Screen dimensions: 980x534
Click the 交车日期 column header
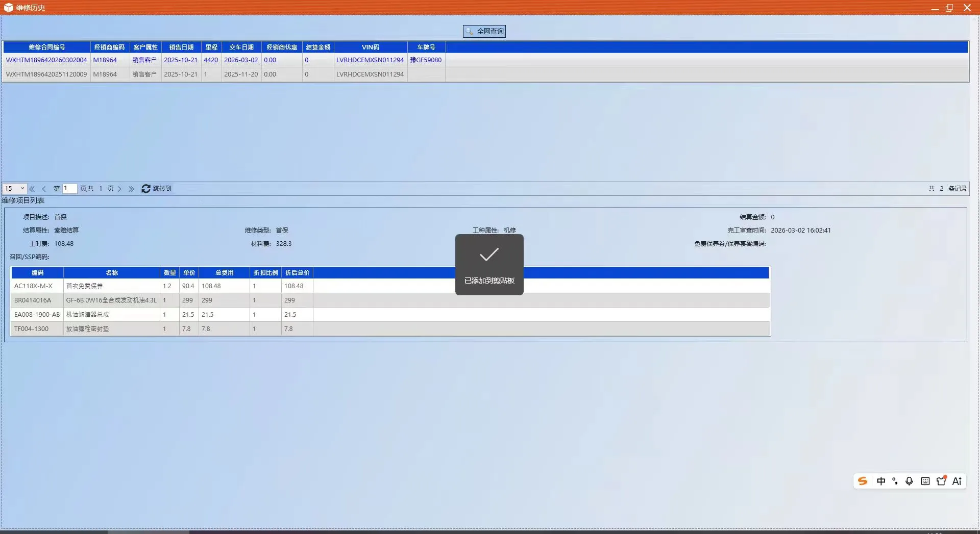pyautogui.click(x=241, y=47)
